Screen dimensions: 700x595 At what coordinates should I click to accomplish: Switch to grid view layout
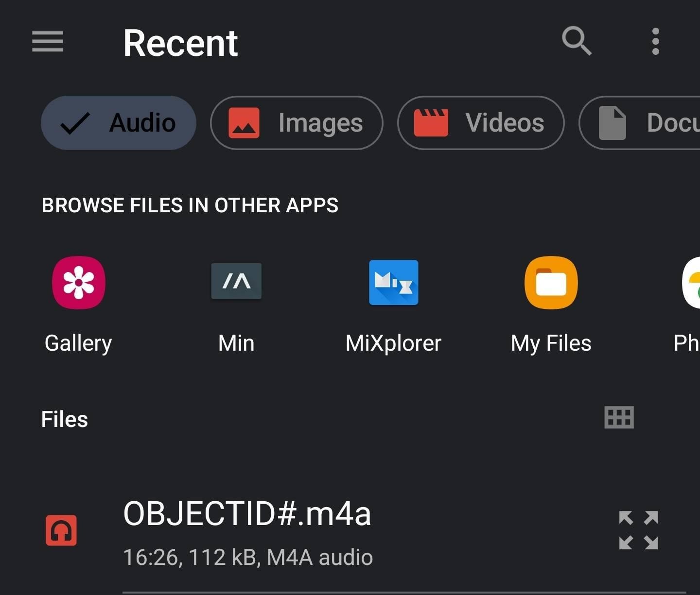click(619, 418)
